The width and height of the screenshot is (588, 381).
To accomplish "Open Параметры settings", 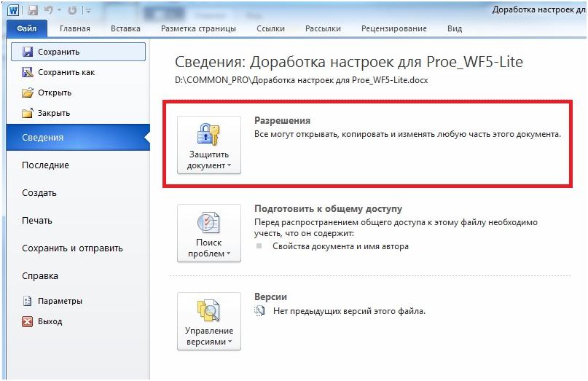I will [60, 301].
